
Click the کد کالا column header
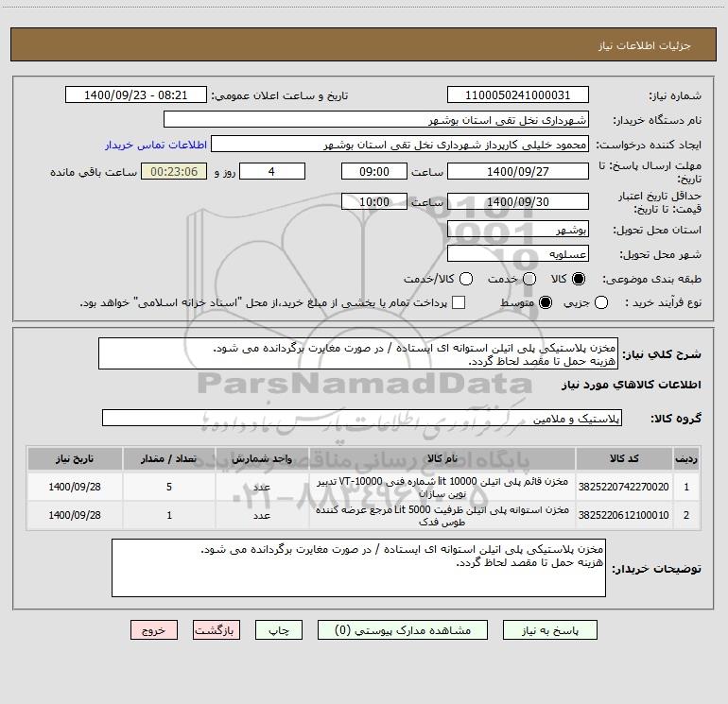click(624, 458)
